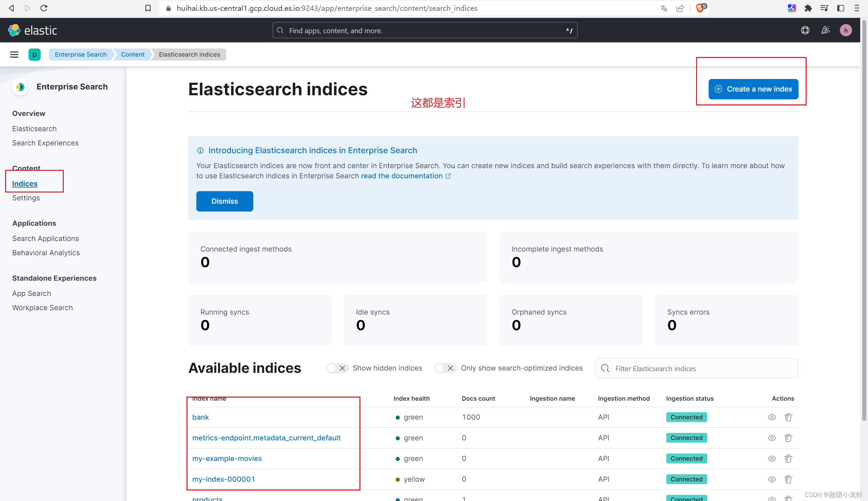Click the browser forward arrow
Image resolution: width=868 pixels, height=501 pixels.
click(27, 8)
